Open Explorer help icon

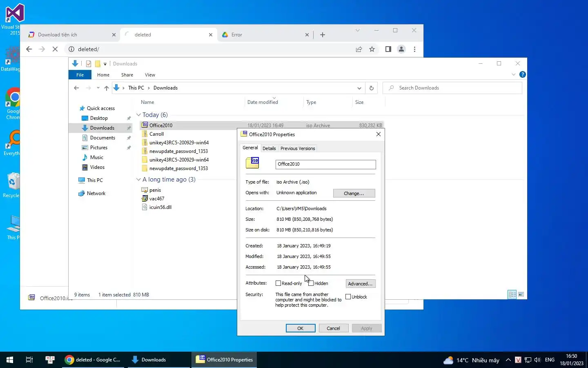coord(522,74)
